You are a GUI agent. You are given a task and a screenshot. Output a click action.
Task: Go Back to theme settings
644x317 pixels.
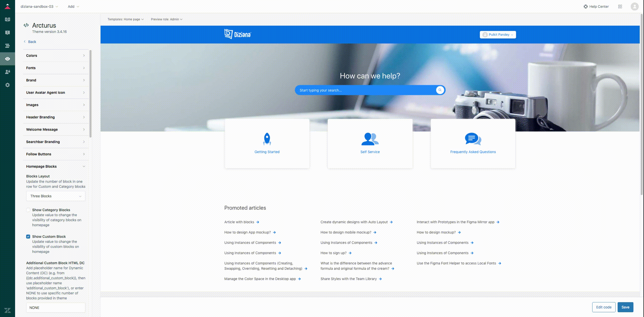coord(30,42)
